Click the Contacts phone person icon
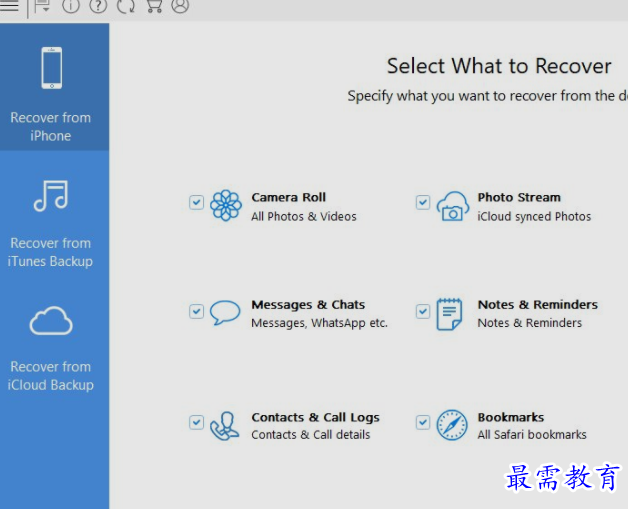This screenshot has height=509, width=628. 225,426
